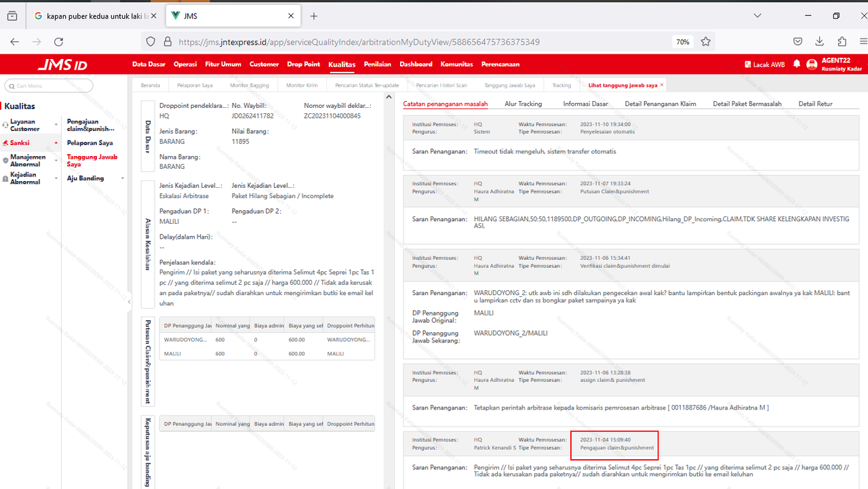Click the sidebar collapse handle arrow

(129, 302)
